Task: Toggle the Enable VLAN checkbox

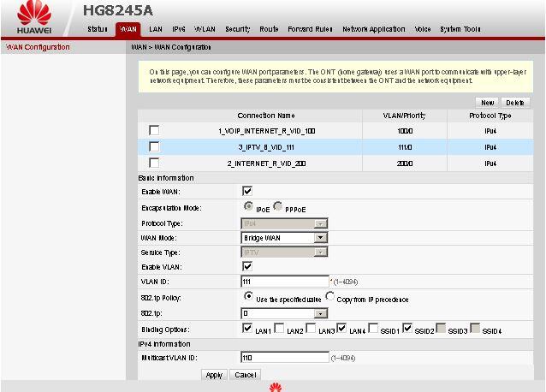Action: tap(246, 267)
